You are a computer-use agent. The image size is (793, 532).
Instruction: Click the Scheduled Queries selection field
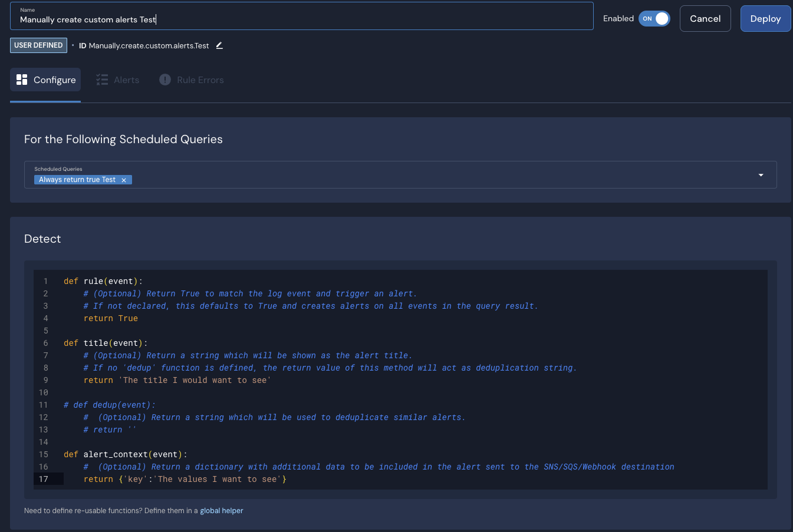click(400, 175)
